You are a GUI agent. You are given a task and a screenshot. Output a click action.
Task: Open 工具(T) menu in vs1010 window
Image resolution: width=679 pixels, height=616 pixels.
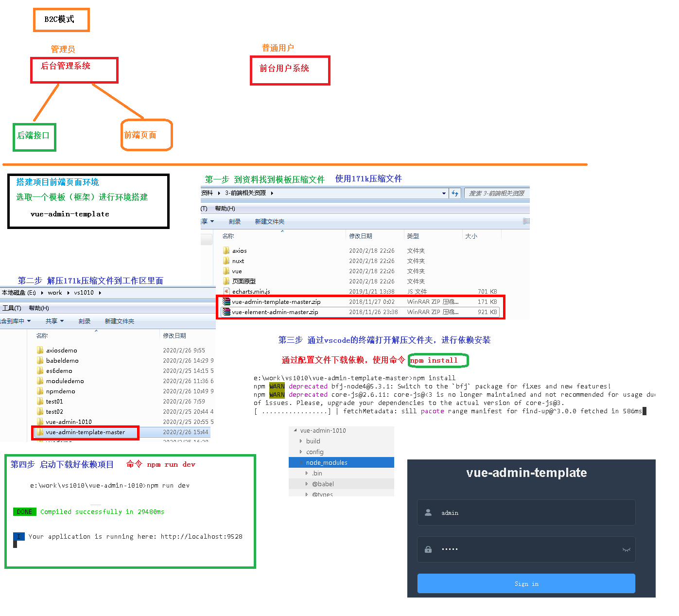click(x=12, y=308)
